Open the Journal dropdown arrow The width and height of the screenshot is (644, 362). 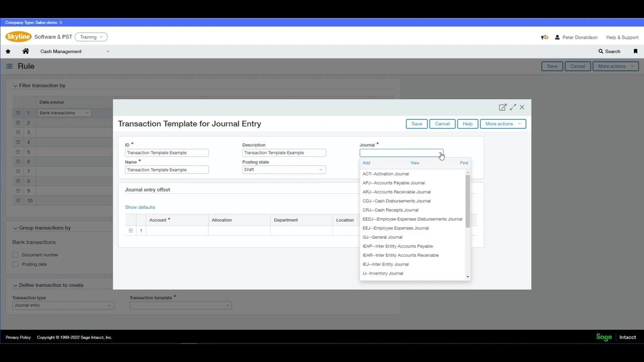[x=440, y=153]
